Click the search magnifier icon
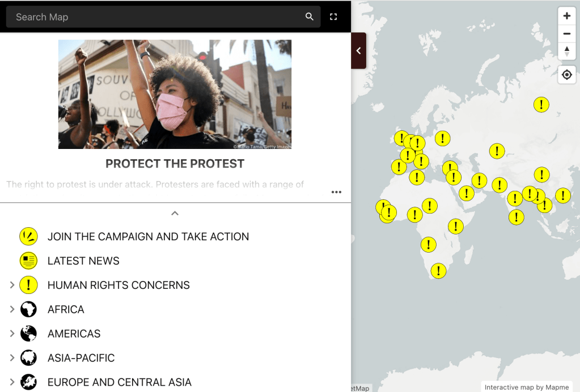Image resolution: width=580 pixels, height=392 pixels. (x=309, y=17)
